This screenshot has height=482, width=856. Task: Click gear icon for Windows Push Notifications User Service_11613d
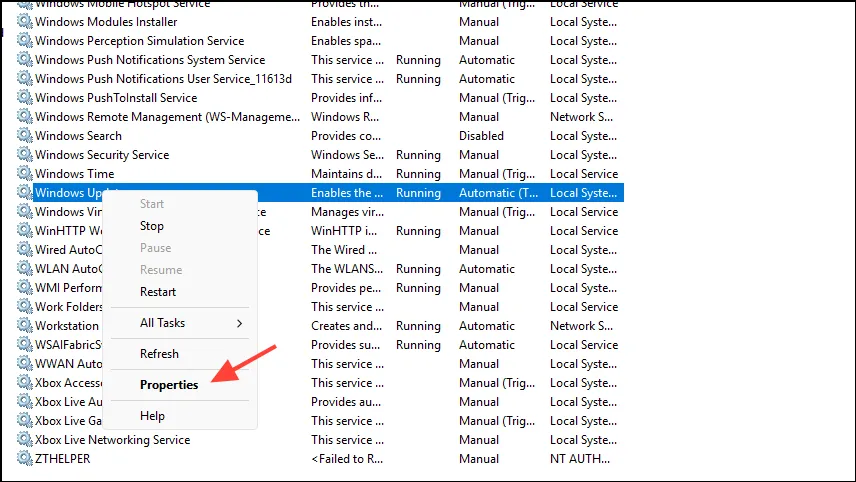tap(25, 79)
